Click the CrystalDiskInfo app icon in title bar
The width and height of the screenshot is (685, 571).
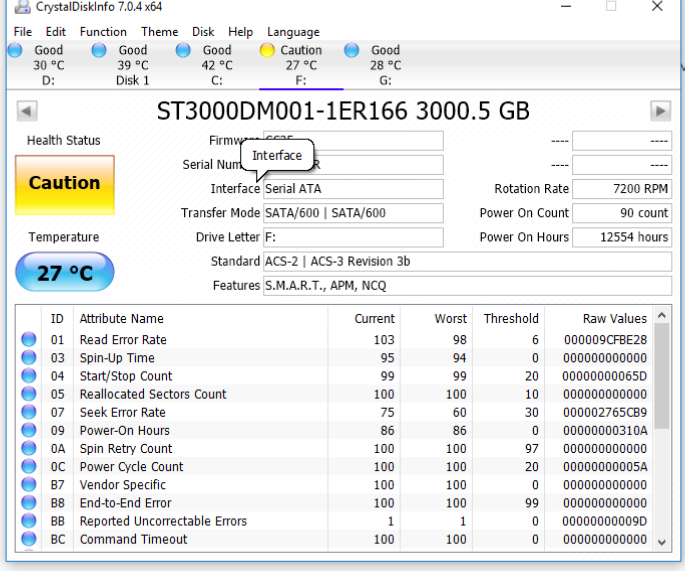tap(23, 6)
